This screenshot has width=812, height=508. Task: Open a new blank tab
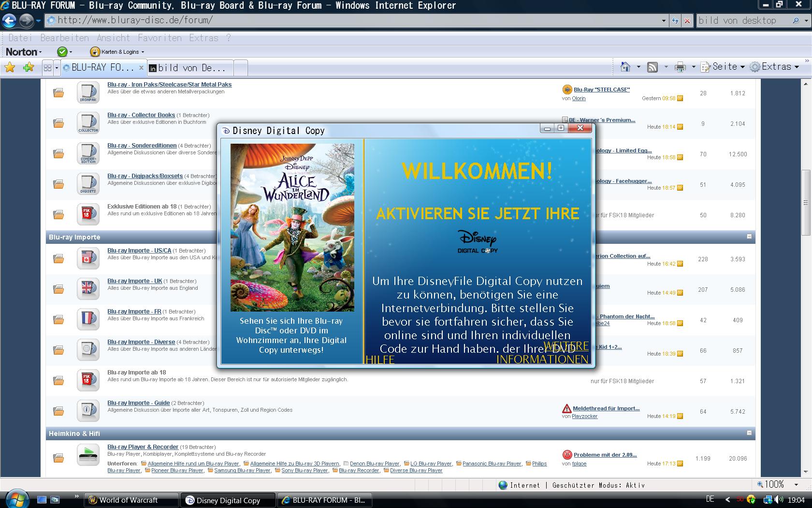[241, 68]
